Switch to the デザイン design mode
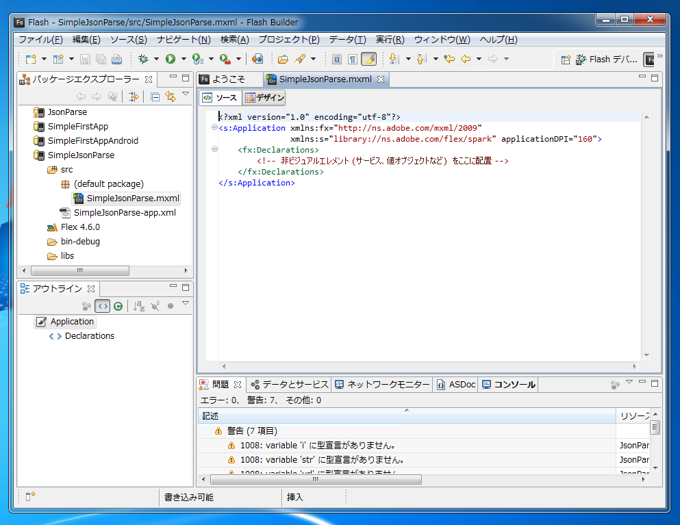Screen dimensions: 680x525 coord(265,98)
